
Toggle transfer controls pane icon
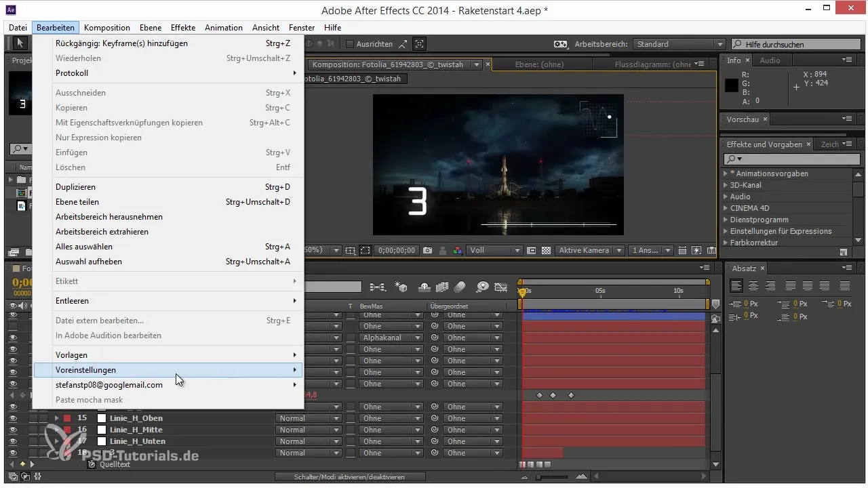(25, 476)
